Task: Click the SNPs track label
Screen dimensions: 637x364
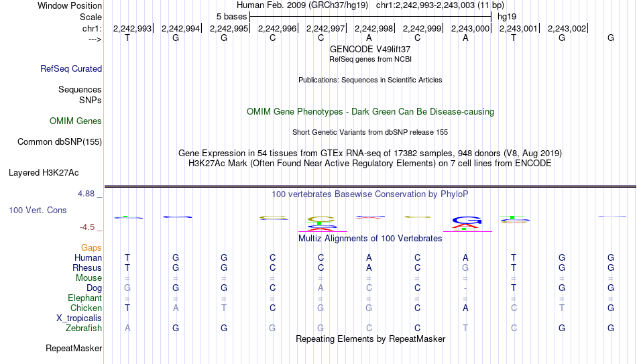Action: point(91,100)
